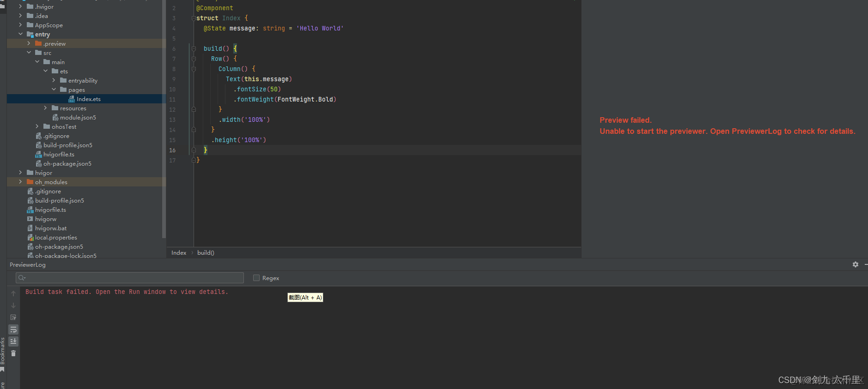Expand the .preview folder
This screenshot has height=389, width=868.
(x=29, y=43)
